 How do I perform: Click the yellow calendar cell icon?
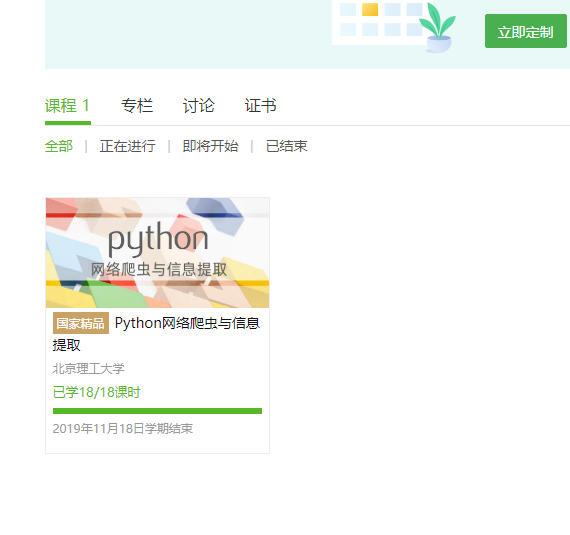[370, 9]
